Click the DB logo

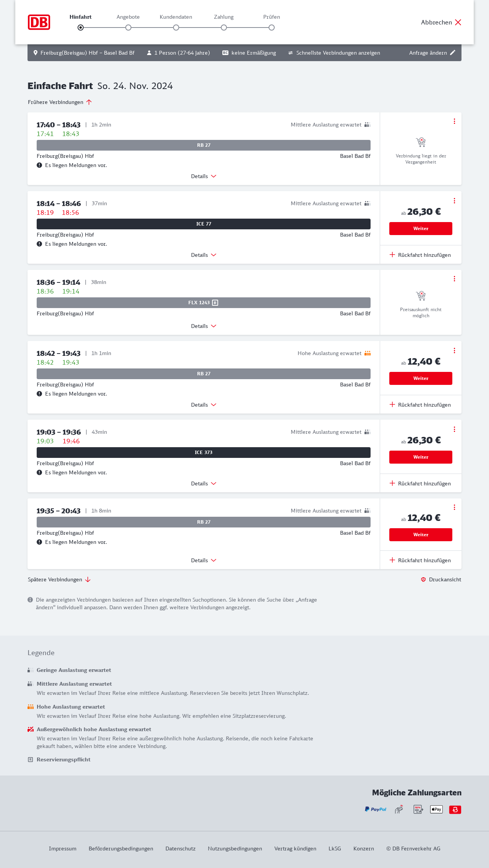point(39,22)
